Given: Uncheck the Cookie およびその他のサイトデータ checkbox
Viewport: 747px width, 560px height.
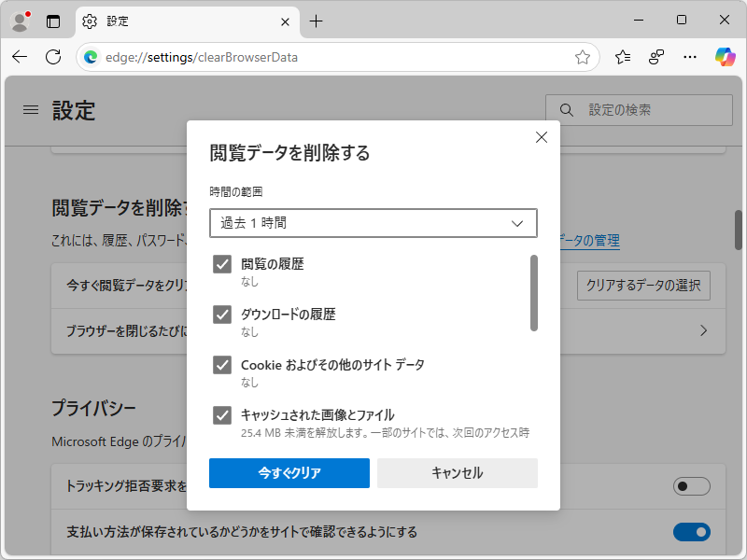Looking at the screenshot, I should (x=221, y=364).
